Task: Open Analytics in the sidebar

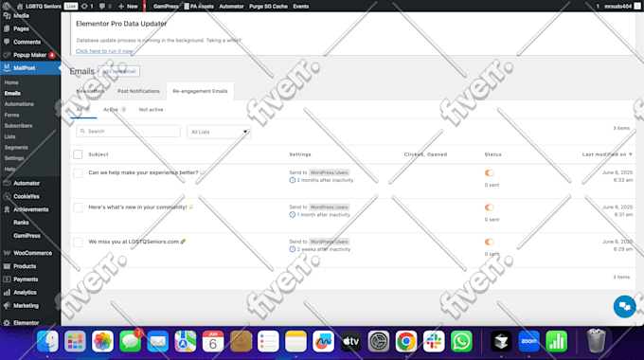Action: (25, 293)
